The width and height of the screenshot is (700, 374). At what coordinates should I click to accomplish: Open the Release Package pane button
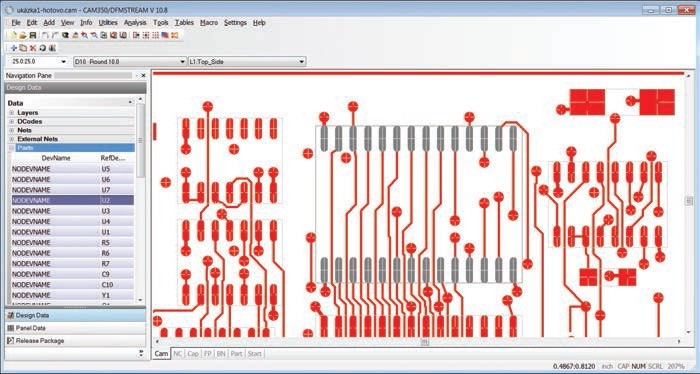coord(75,341)
